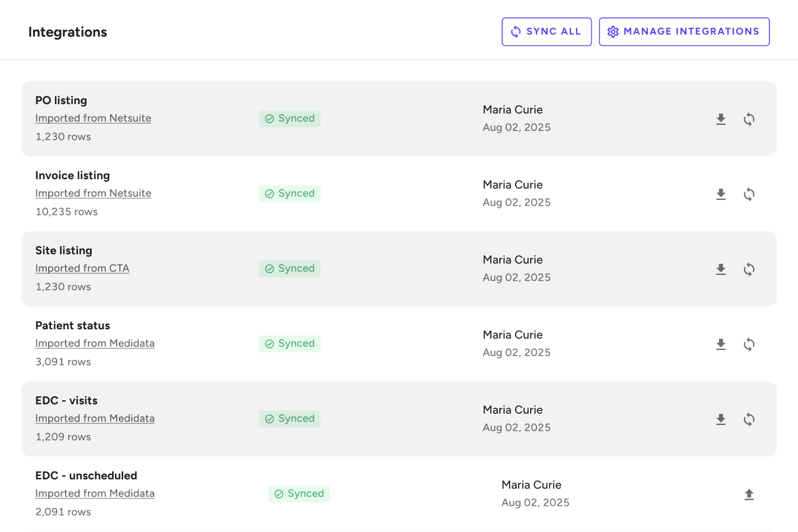
Task: Open PO listing's Imported from Netsuite link
Action: [93, 118]
